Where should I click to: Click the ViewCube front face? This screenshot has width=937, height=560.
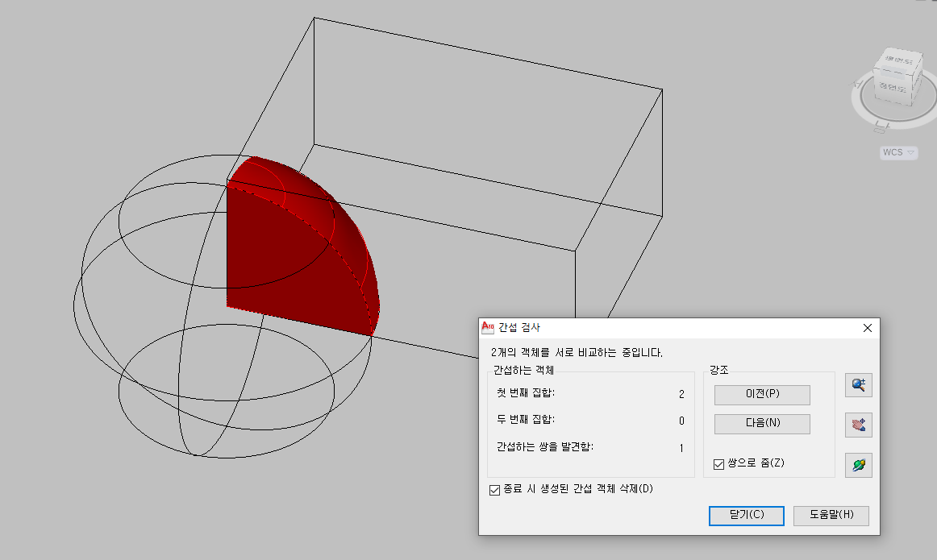point(892,87)
